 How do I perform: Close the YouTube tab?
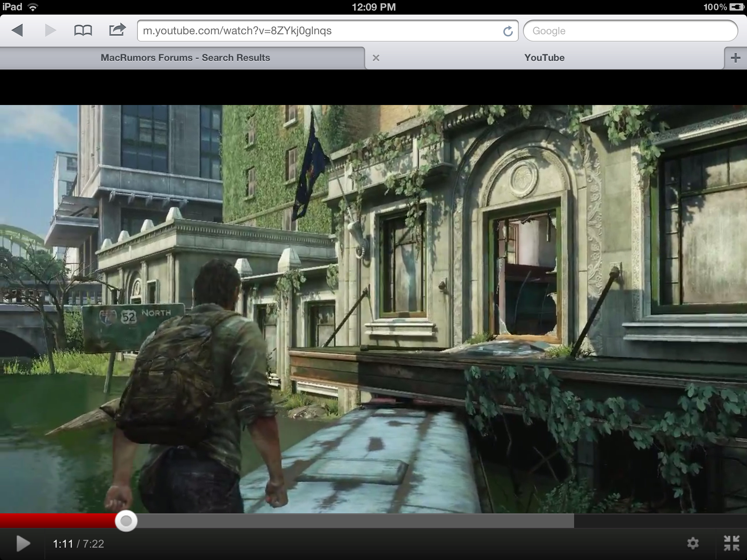pos(376,58)
